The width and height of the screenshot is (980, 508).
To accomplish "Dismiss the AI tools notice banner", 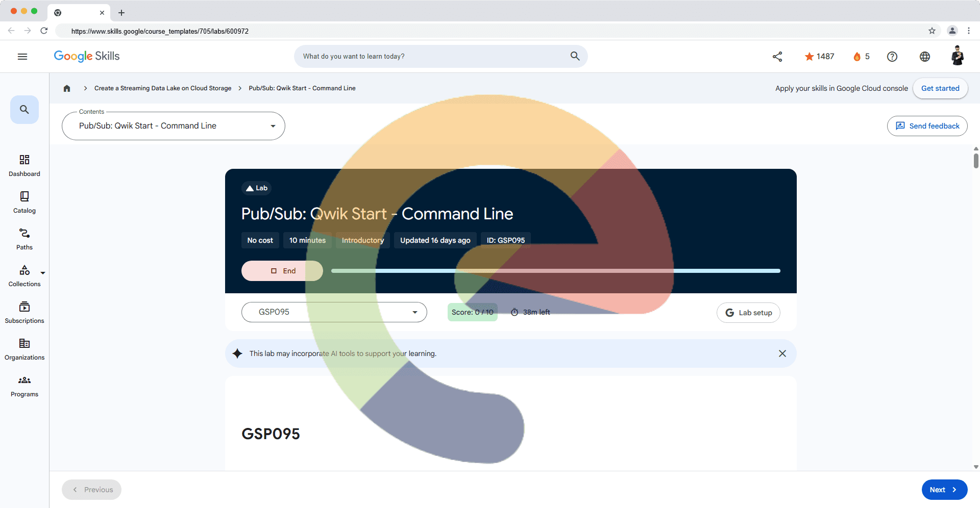I will point(782,353).
